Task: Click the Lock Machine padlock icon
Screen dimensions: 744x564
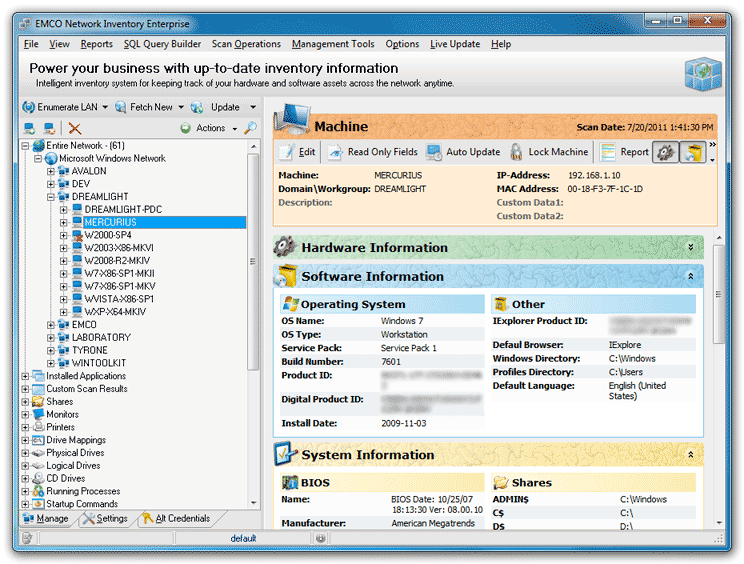Action: (516, 153)
